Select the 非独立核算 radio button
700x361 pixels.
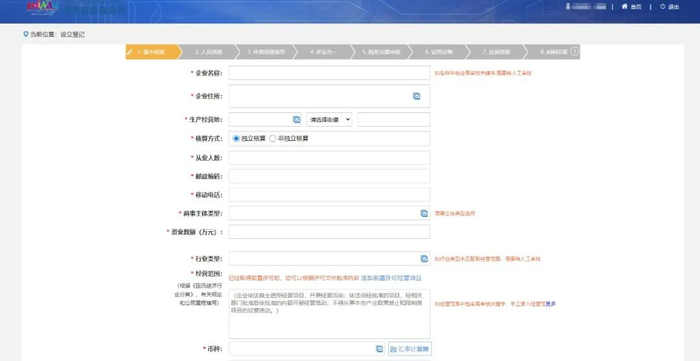click(x=272, y=139)
